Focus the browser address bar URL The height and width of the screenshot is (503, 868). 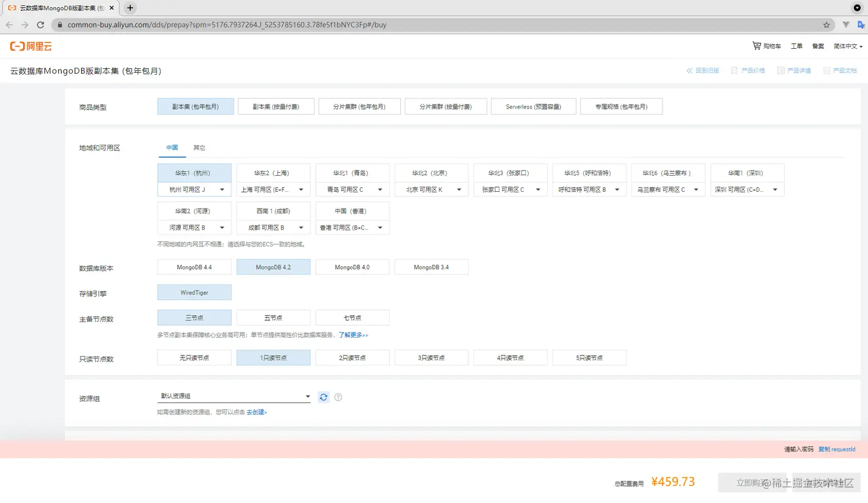coord(227,25)
